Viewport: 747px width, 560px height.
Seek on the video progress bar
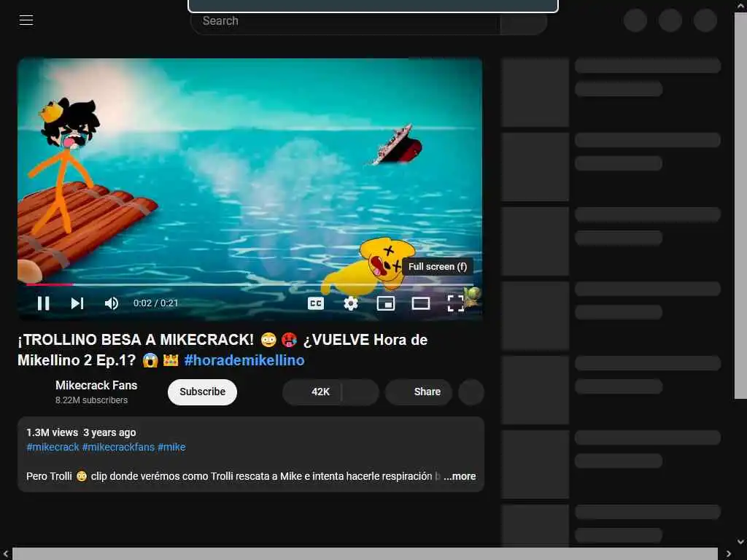click(x=249, y=284)
